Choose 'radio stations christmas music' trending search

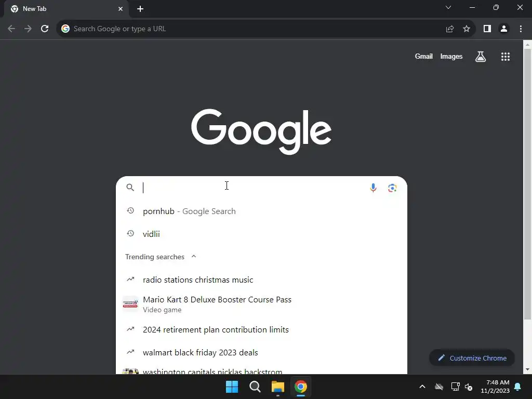[x=261, y=280]
